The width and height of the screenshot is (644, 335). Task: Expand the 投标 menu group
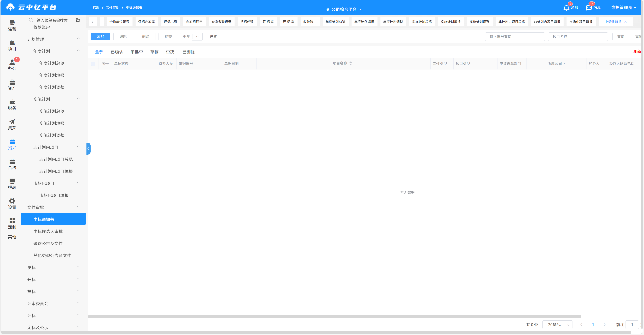(x=78, y=291)
